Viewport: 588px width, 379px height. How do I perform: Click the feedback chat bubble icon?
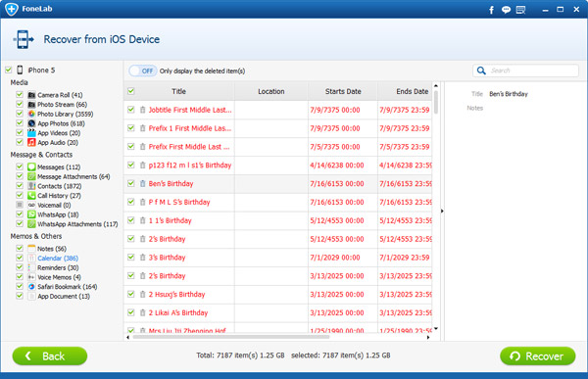[506, 10]
